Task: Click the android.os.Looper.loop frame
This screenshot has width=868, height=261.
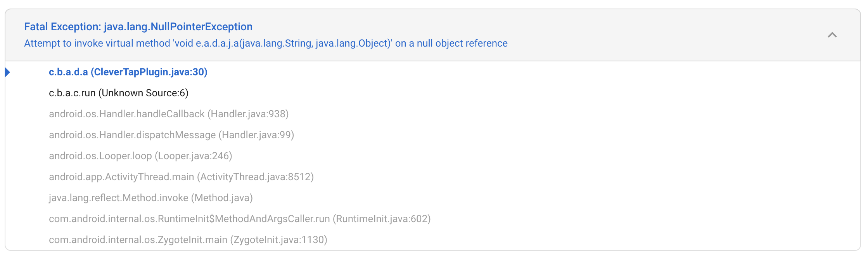Action: [x=140, y=156]
